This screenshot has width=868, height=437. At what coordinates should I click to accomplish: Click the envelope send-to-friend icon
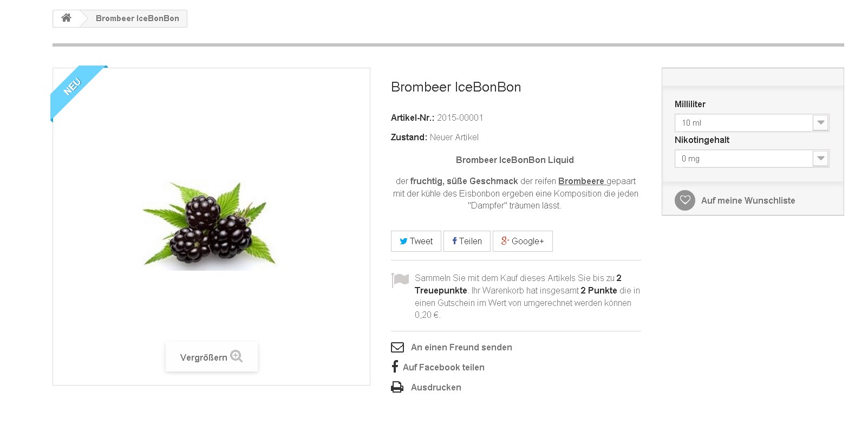pyautogui.click(x=397, y=347)
